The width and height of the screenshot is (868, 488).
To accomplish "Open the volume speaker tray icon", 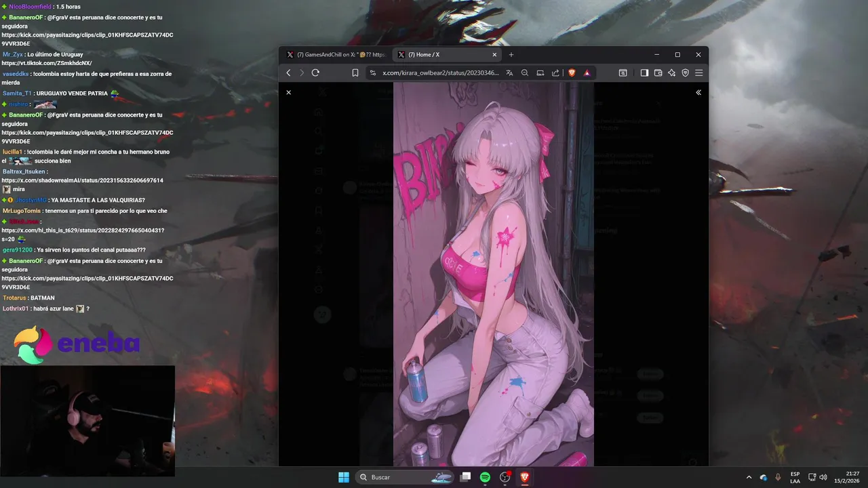I will click(x=824, y=477).
